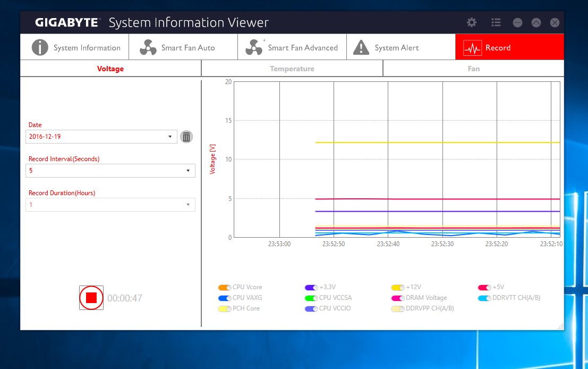
Task: Switch to the Fan tab
Action: coord(473,69)
